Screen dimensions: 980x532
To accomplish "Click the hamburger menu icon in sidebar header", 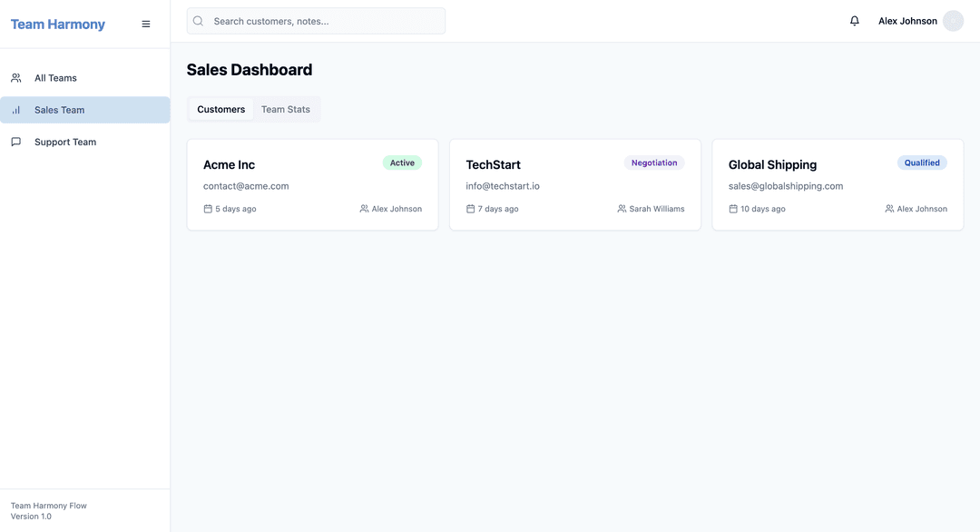I will click(146, 25).
